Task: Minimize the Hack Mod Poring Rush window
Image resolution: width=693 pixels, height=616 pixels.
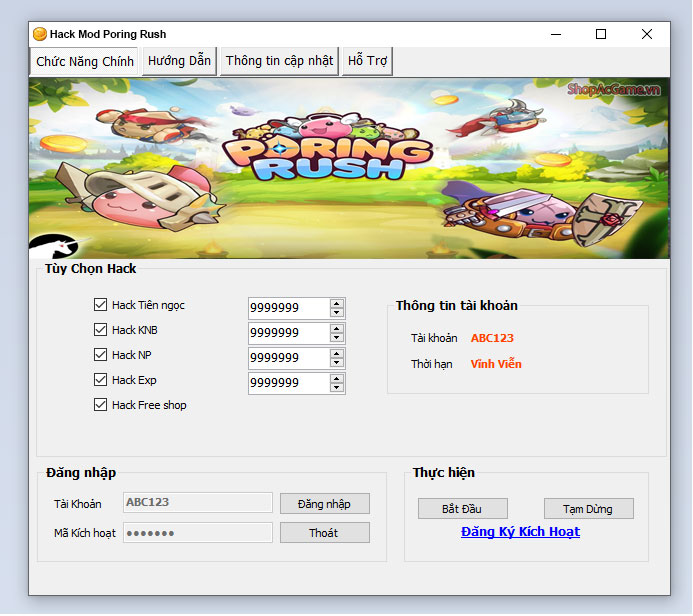Action: pyautogui.click(x=556, y=34)
